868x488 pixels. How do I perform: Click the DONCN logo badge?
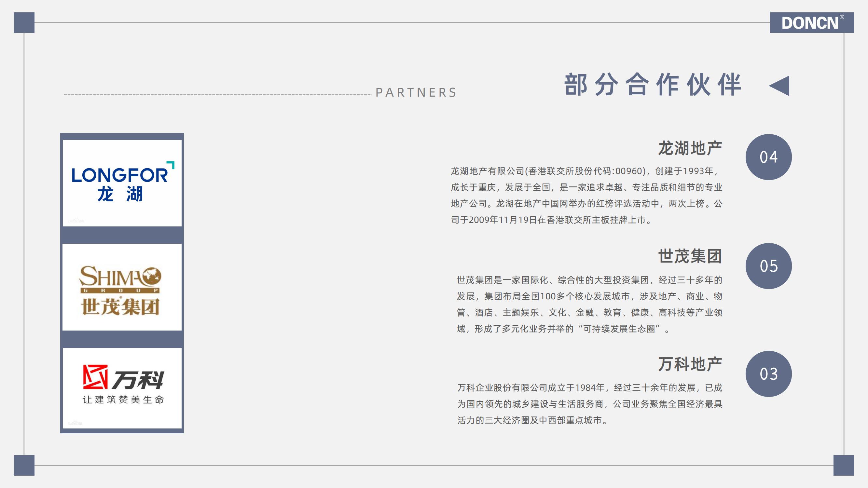811,22
